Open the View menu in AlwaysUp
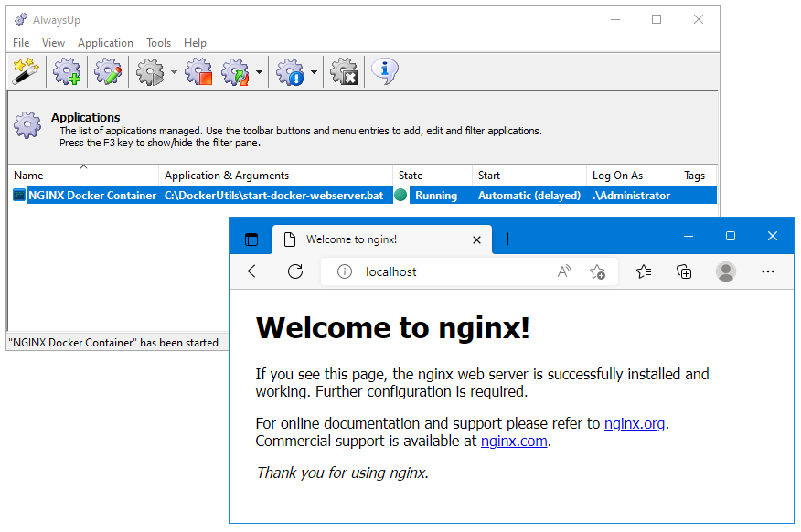The width and height of the screenshot is (801, 532). point(53,43)
